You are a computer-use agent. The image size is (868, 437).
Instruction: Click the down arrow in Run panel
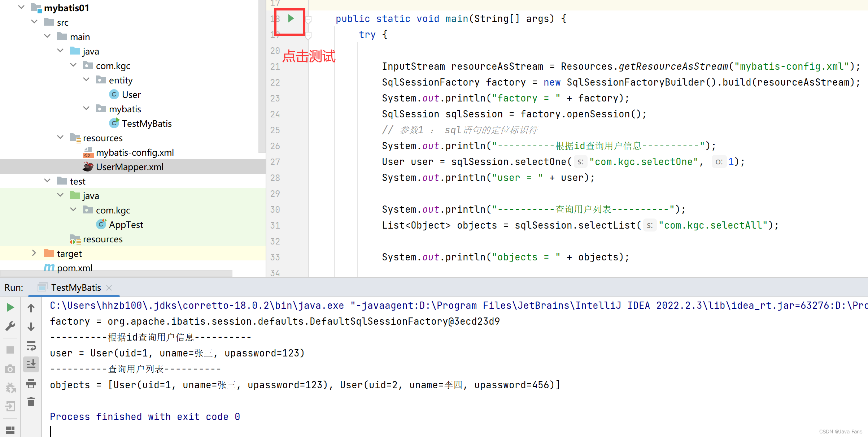point(31,327)
